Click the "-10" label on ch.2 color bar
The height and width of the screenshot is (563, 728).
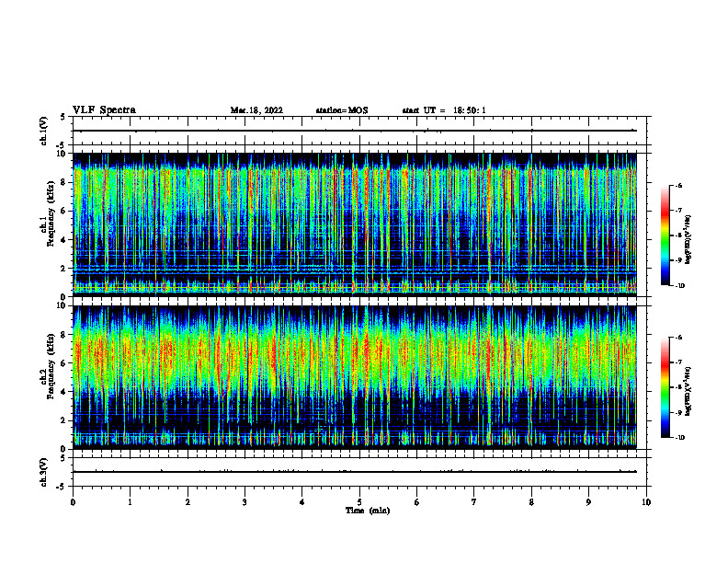[679, 438]
